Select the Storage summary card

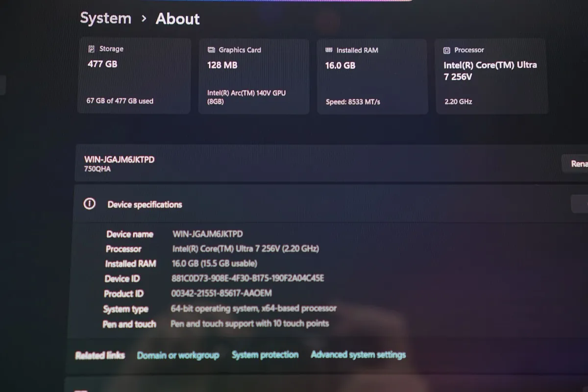tap(133, 76)
